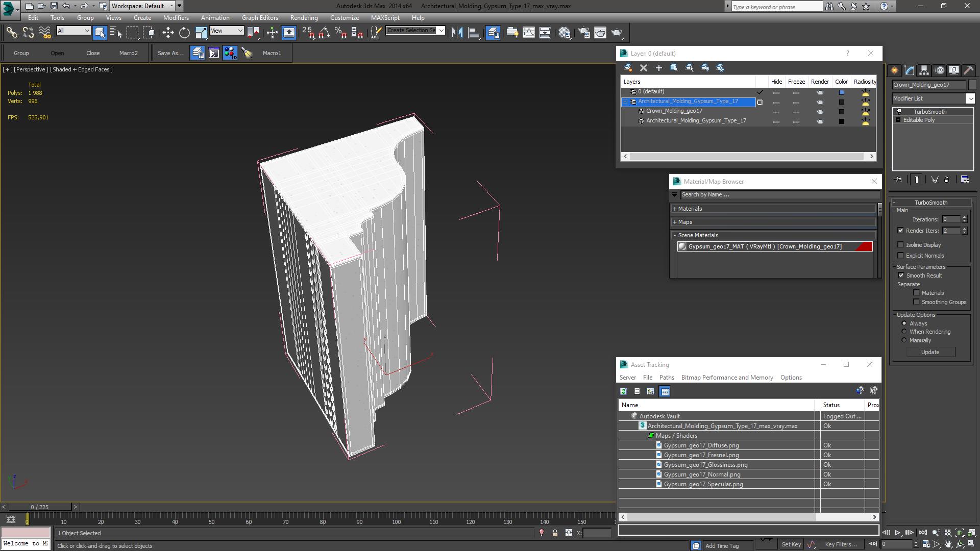Viewport: 980px width, 551px height.
Task: Click the Set Key button
Action: (x=791, y=544)
